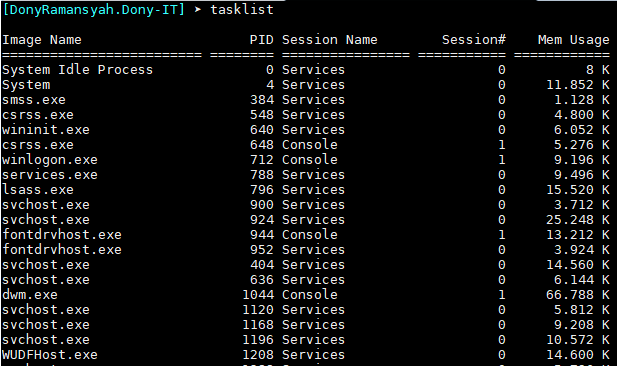Click the "Mem Usage" column header
This screenshot has width=617, height=366.
[573, 40]
